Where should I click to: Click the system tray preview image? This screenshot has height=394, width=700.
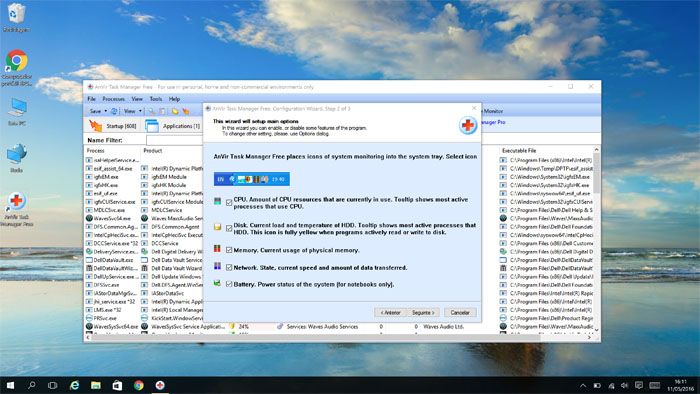point(252,179)
